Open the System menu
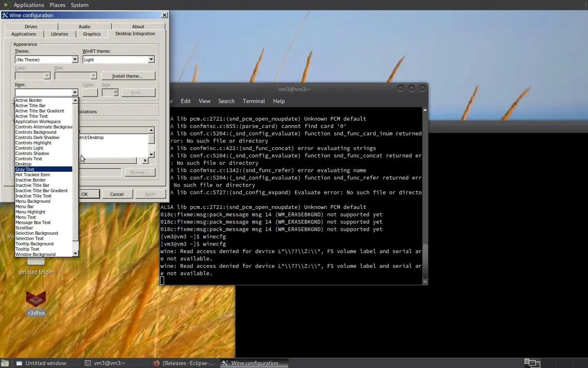Screen dimensions: 588x368 pyautogui.click(x=80, y=5)
